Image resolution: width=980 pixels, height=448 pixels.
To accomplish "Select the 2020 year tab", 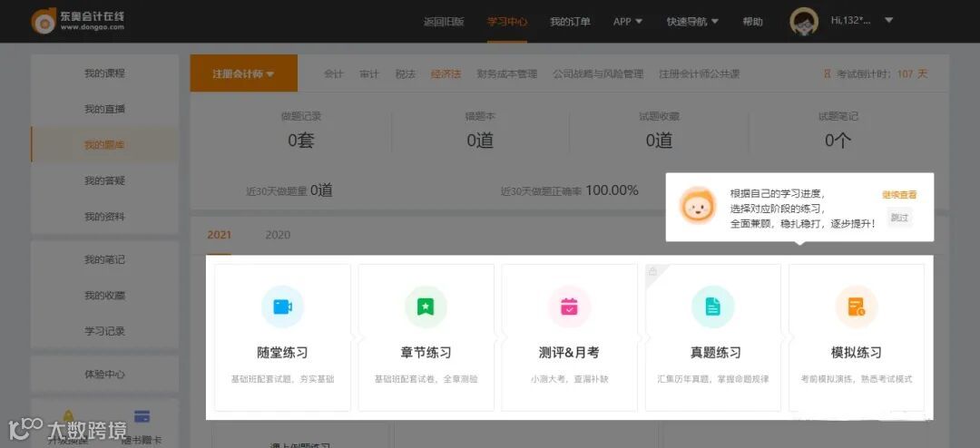I will click(x=278, y=235).
